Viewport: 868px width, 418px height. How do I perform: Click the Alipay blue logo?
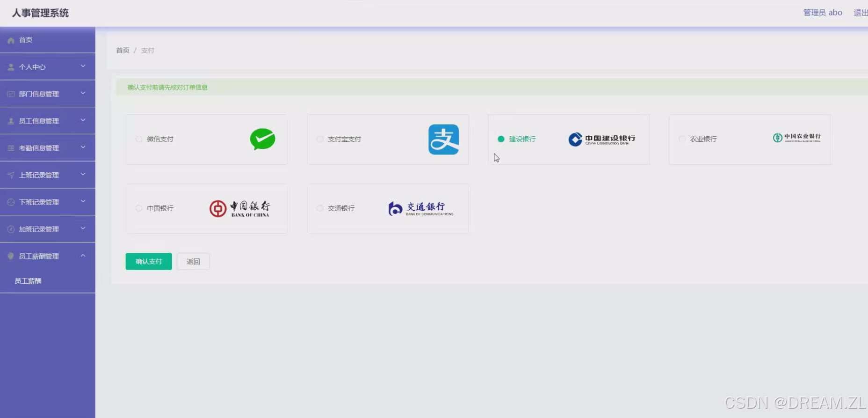[443, 139]
